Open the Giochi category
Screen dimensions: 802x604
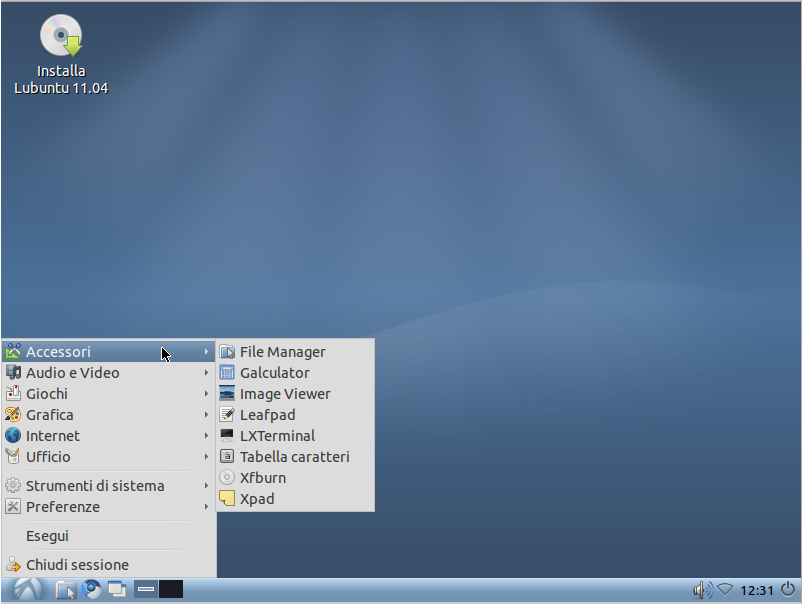point(109,394)
